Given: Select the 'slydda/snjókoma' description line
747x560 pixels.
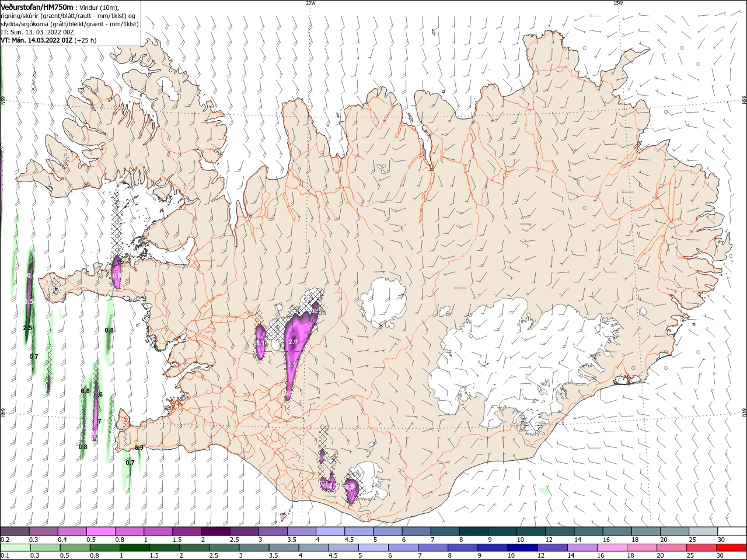Looking at the screenshot, I should click(x=68, y=23).
